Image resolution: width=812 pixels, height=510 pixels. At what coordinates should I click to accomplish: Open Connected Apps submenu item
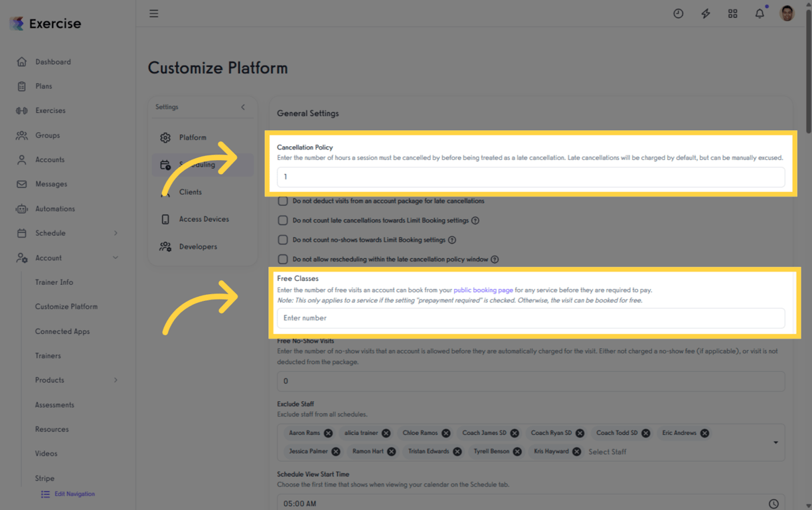click(x=62, y=331)
